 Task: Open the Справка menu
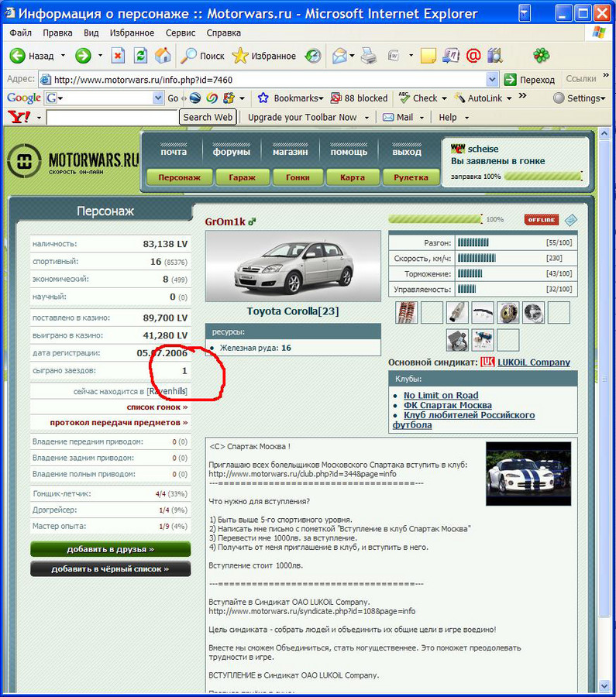pos(224,33)
